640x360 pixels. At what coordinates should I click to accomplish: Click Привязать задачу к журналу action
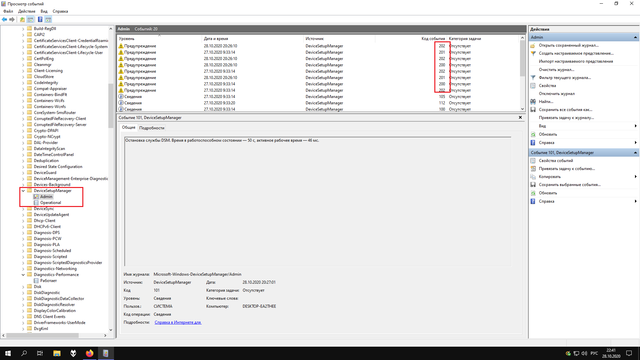point(566,118)
